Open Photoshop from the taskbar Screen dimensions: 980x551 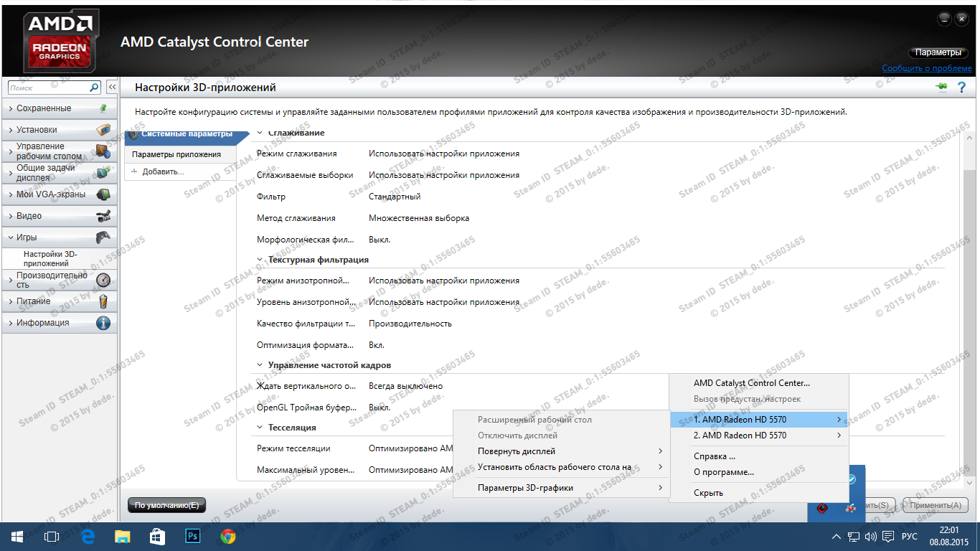(x=192, y=536)
